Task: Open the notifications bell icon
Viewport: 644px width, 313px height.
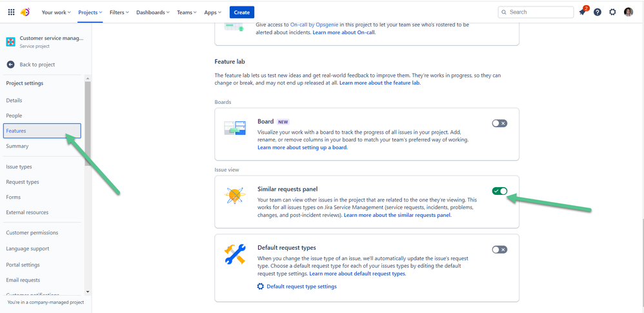Action: tap(583, 12)
